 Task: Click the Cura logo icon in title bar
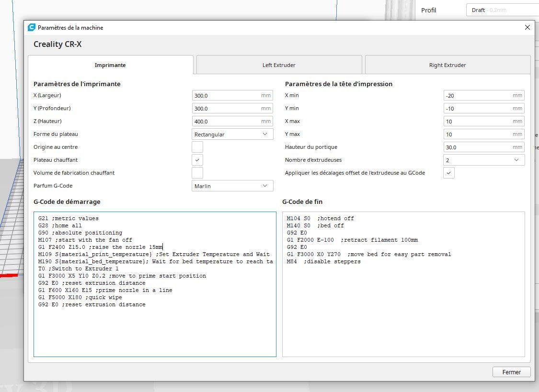(x=32, y=27)
